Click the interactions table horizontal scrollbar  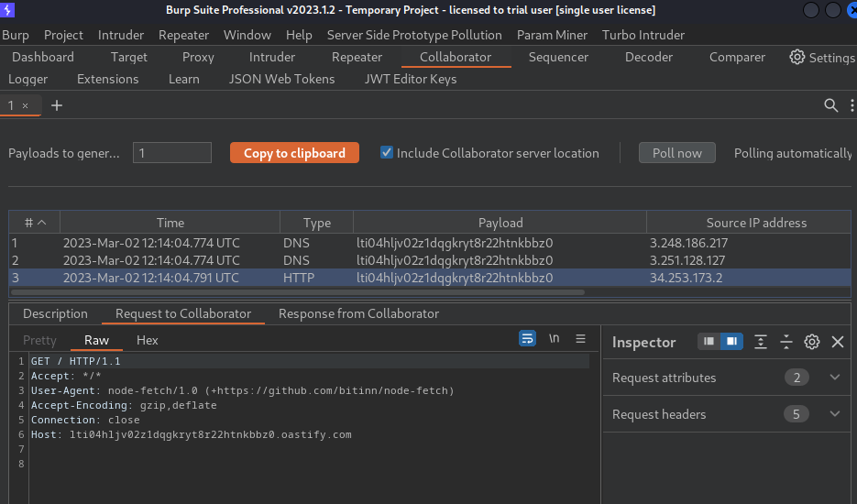[x=298, y=292]
